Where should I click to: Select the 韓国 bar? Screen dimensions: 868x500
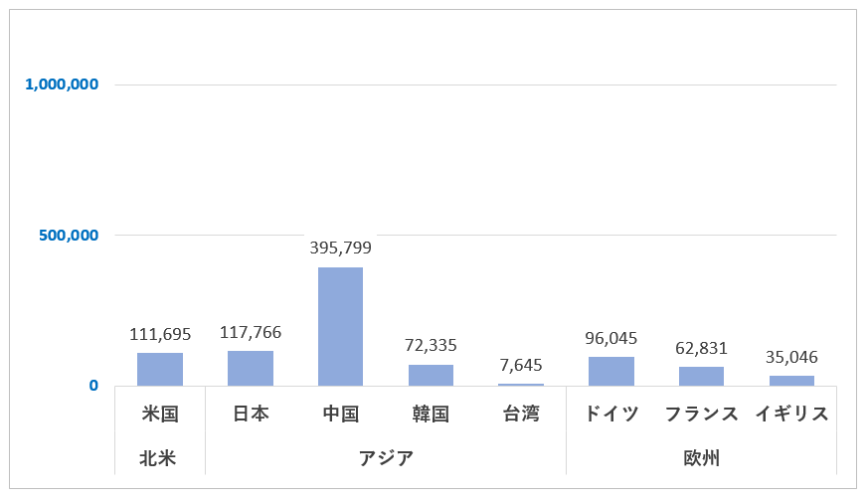[x=431, y=375]
